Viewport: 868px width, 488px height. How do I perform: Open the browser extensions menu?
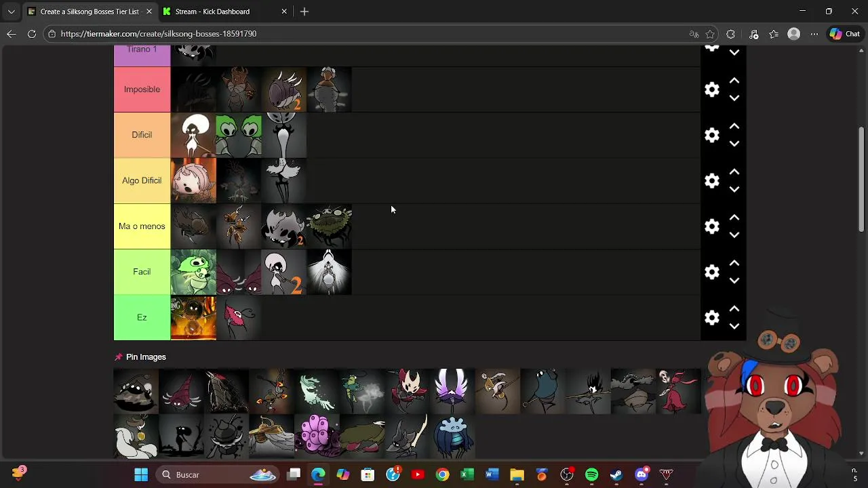[x=730, y=34]
